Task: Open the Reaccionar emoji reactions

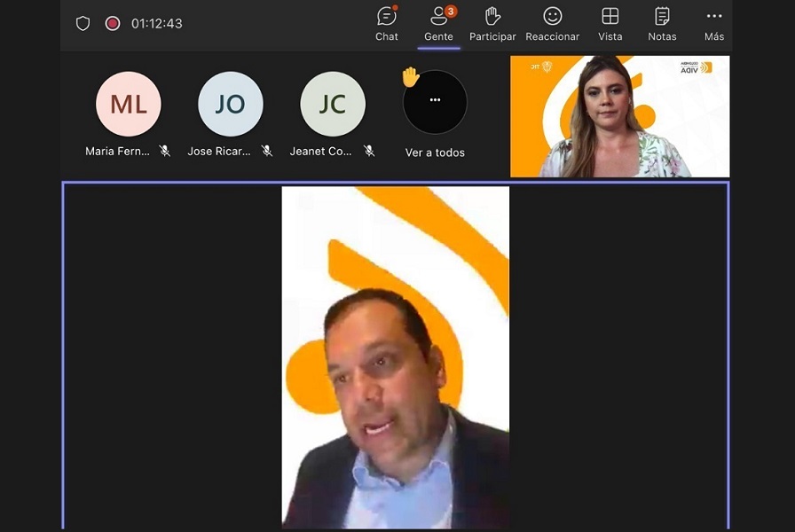Action: click(x=552, y=24)
